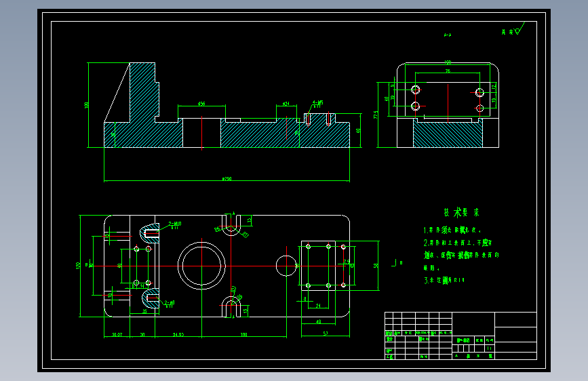The height and width of the screenshot is (381, 588).
Task: Click the 100 height dimension beside the triangular rib
Action: click(87, 105)
